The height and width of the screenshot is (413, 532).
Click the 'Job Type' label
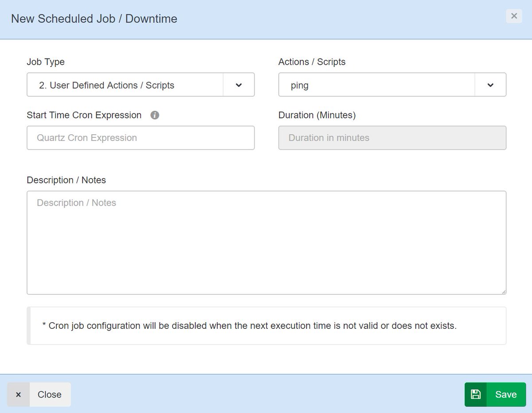pos(46,62)
